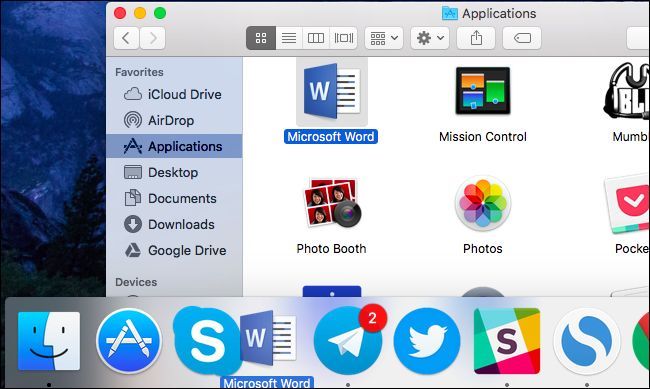
Task: Open Skype in the Dock
Action: pyautogui.click(x=206, y=341)
